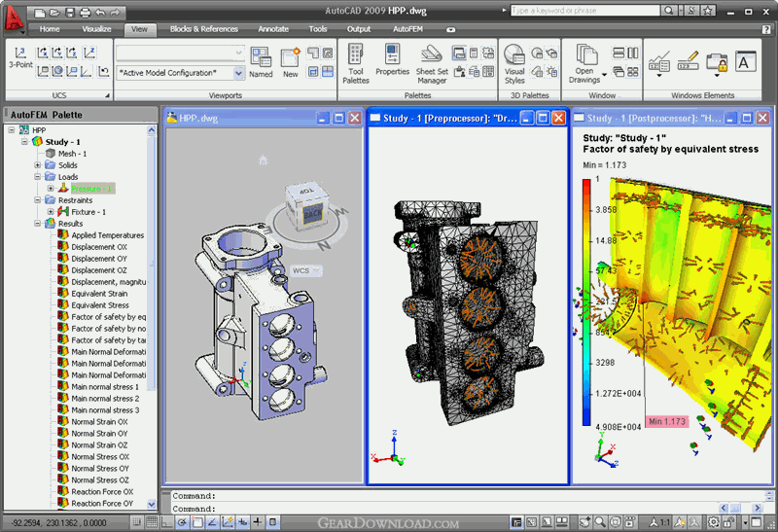Viewport: 778px width, 532px height.
Task: Click the color scale bar in Postprocessor window
Action: 586,302
